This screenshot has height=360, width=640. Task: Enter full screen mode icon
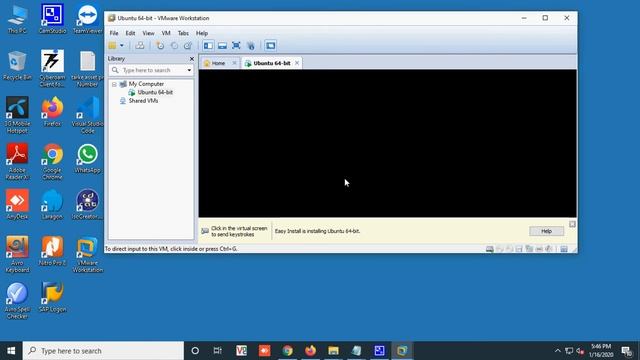pos(236,46)
